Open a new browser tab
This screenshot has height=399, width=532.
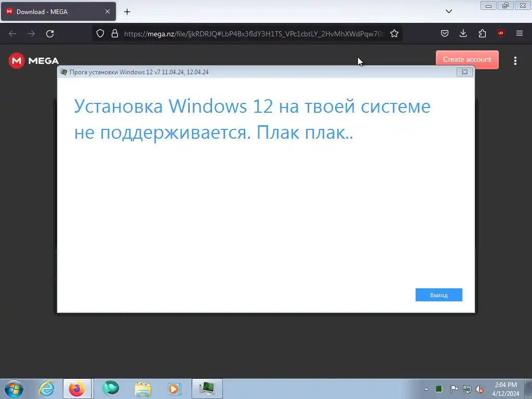(x=127, y=12)
